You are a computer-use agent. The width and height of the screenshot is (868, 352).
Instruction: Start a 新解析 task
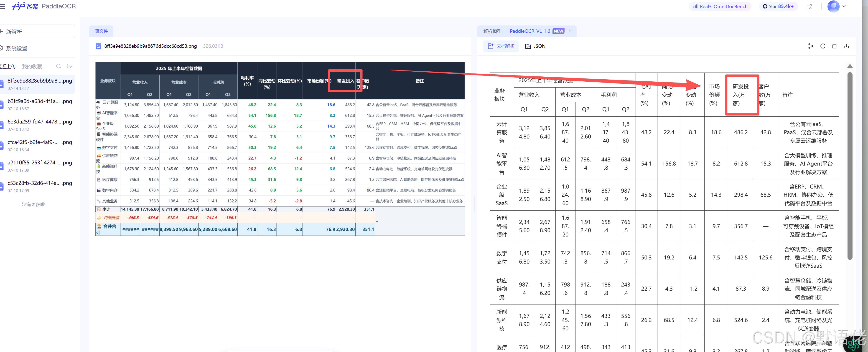click(x=37, y=32)
